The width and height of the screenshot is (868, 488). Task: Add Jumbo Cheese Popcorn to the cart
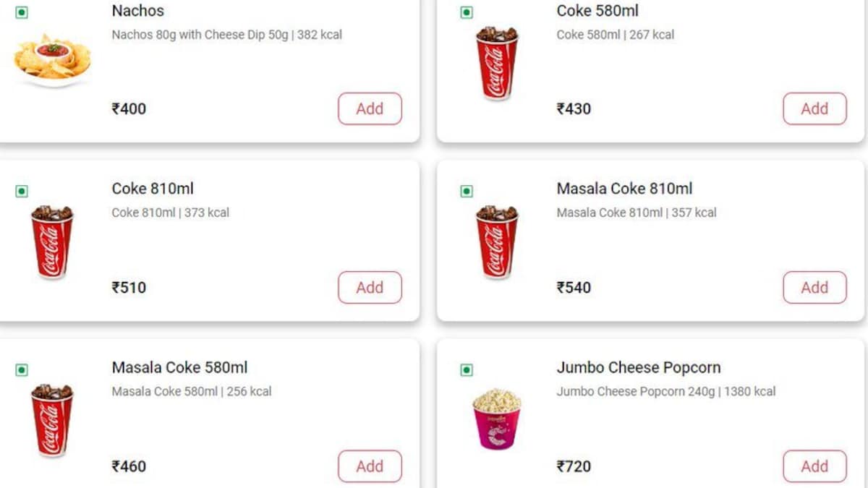tap(814, 466)
